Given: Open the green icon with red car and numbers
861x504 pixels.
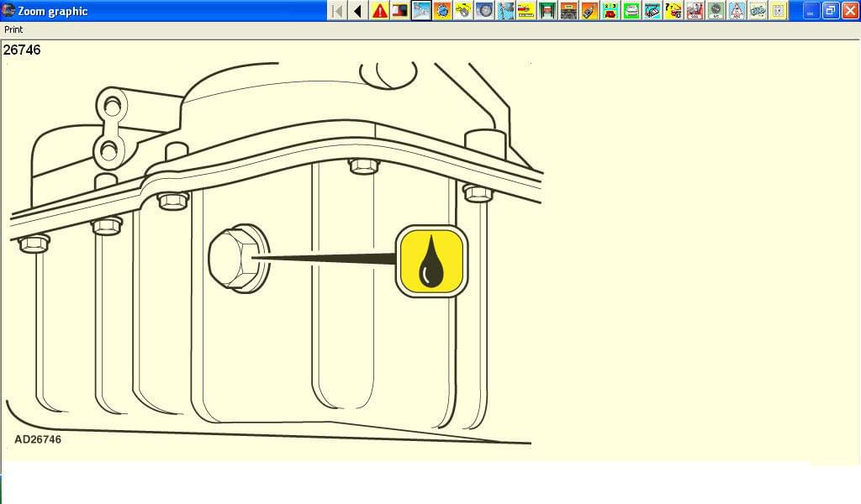Looking at the screenshot, I should point(610,10).
